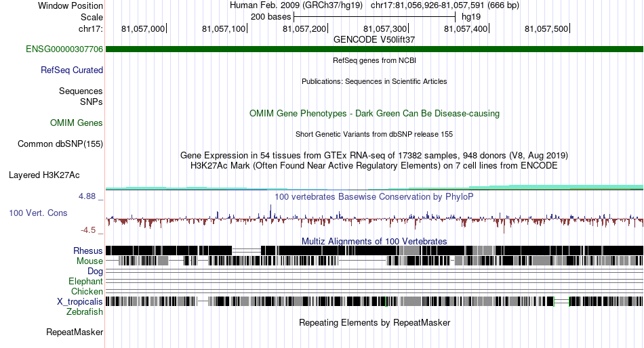644x348 pixels.
Task: Click the RefSeq genes from NCBI title
Action: (375, 60)
